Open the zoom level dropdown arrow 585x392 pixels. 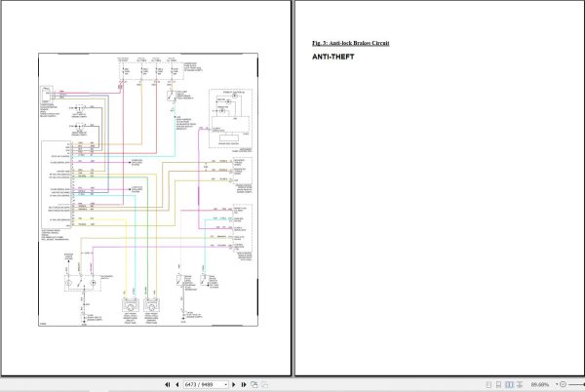coord(557,384)
